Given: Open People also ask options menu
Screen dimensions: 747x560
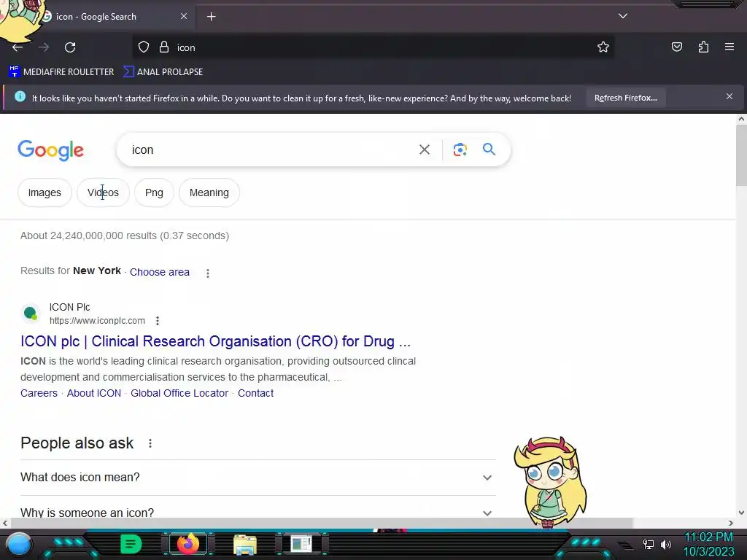Looking at the screenshot, I should click(x=150, y=443).
